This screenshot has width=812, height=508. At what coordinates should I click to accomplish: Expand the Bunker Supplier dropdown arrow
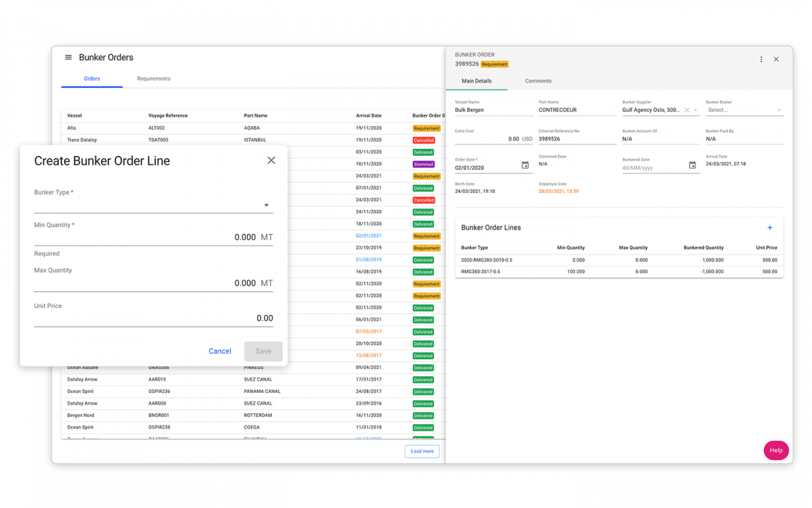[696, 110]
